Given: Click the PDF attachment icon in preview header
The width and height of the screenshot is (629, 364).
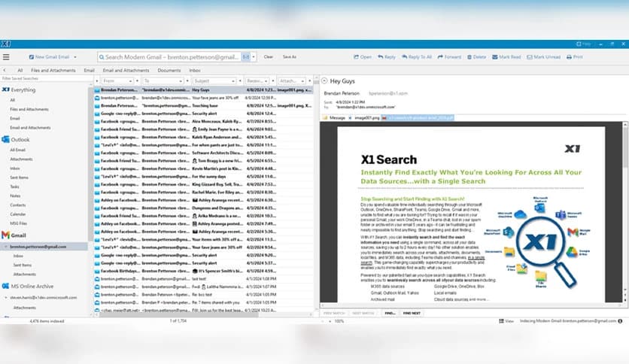Looking at the screenshot, I should (x=384, y=117).
